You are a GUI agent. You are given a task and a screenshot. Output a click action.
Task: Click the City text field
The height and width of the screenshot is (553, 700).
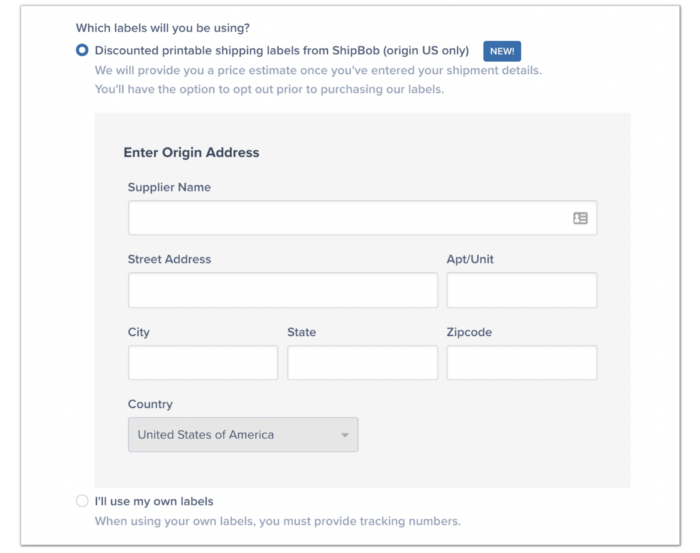pos(202,363)
